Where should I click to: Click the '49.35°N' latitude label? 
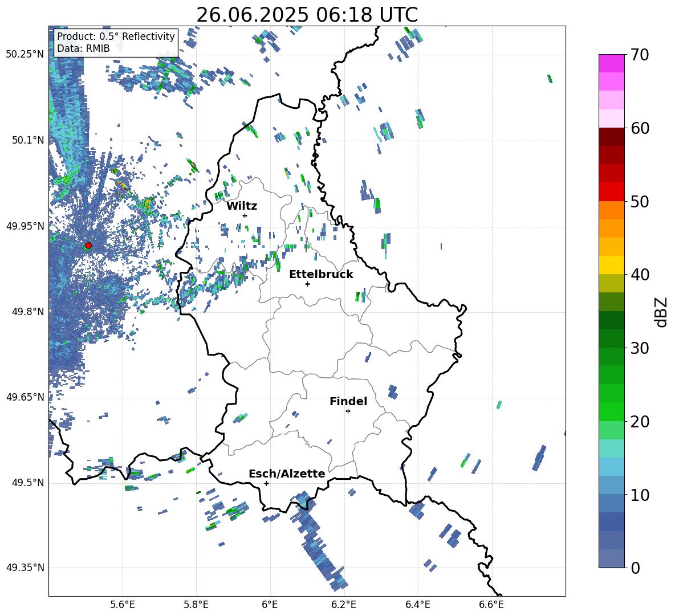point(25,568)
